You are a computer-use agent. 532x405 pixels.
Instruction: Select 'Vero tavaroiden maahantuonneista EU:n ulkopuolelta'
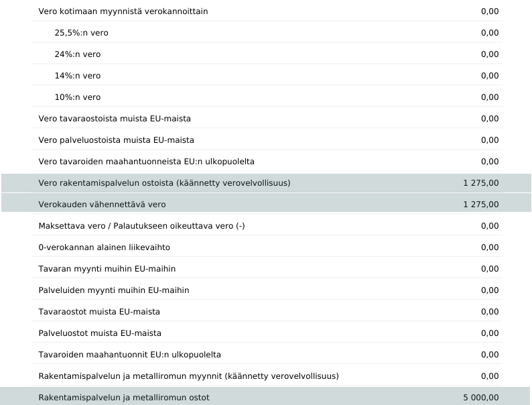tap(147, 162)
